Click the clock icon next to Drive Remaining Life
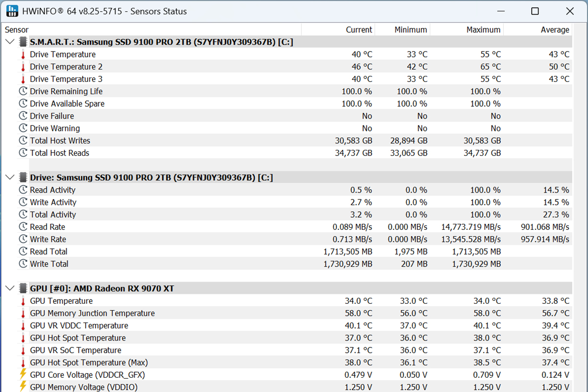This screenshot has height=392, width=588. 23,91
